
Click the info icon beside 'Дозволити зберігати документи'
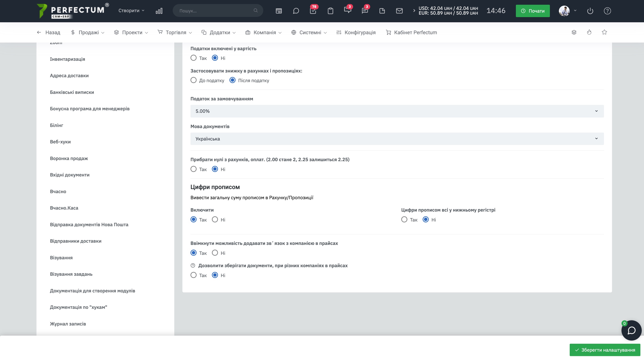point(193,265)
